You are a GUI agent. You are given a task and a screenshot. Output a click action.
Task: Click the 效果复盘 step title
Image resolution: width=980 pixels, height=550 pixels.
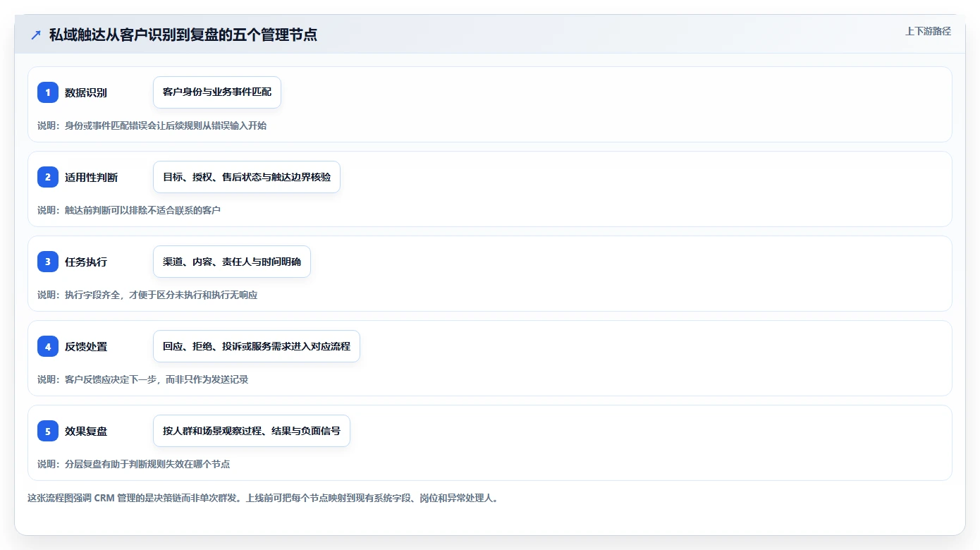click(86, 431)
